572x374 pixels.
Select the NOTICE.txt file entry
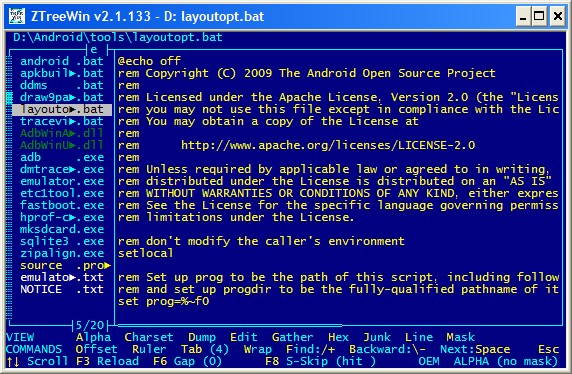click(62, 289)
